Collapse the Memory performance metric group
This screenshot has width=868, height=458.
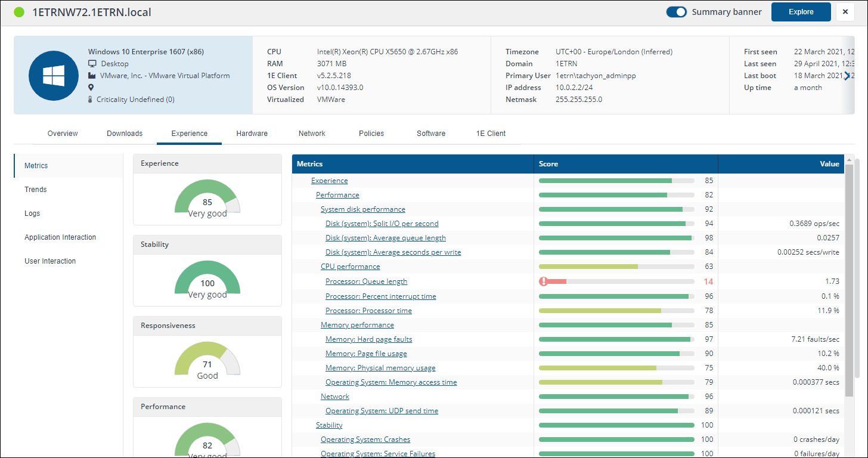(357, 325)
